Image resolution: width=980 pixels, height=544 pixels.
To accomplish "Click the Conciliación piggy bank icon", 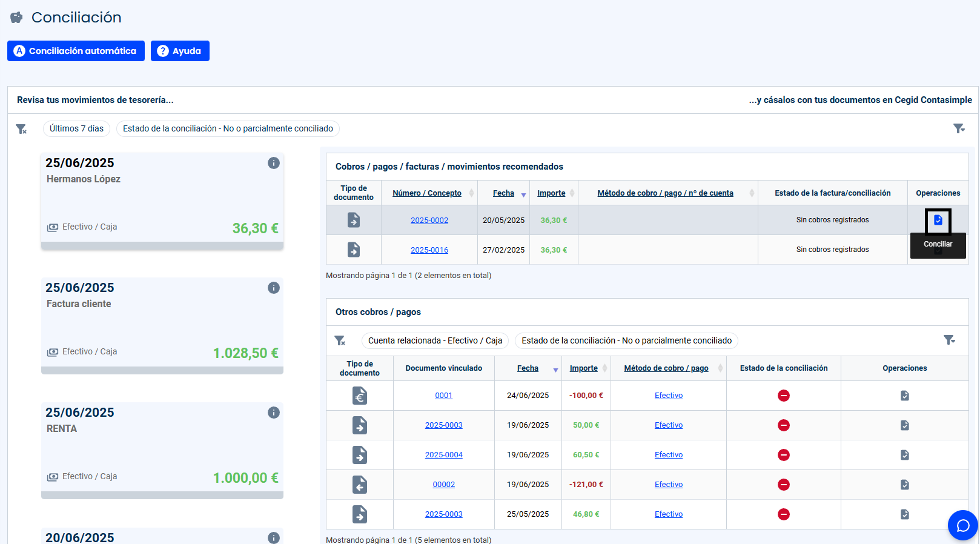I will click(16, 18).
